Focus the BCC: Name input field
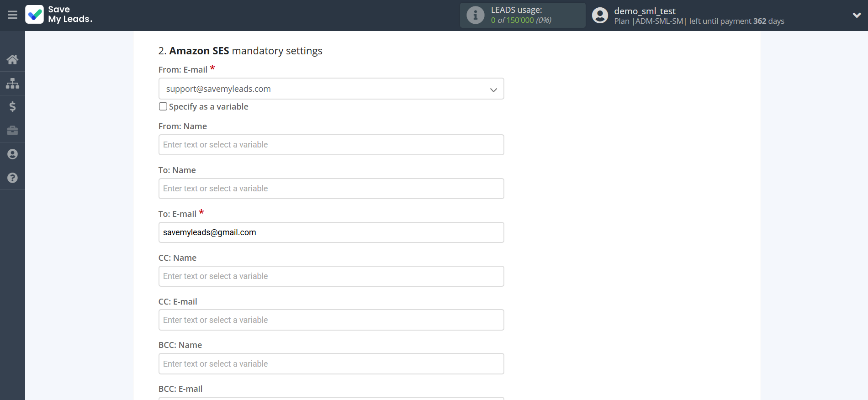Screen dimensions: 868x400 coord(331,364)
